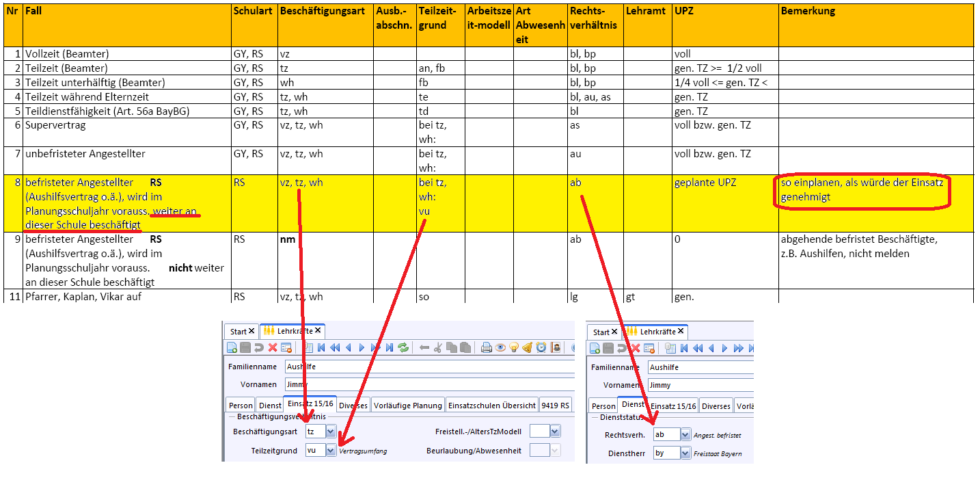Click Rechtsverh. field containing ab
Viewport: 980px width, 504px height.
[x=667, y=434]
